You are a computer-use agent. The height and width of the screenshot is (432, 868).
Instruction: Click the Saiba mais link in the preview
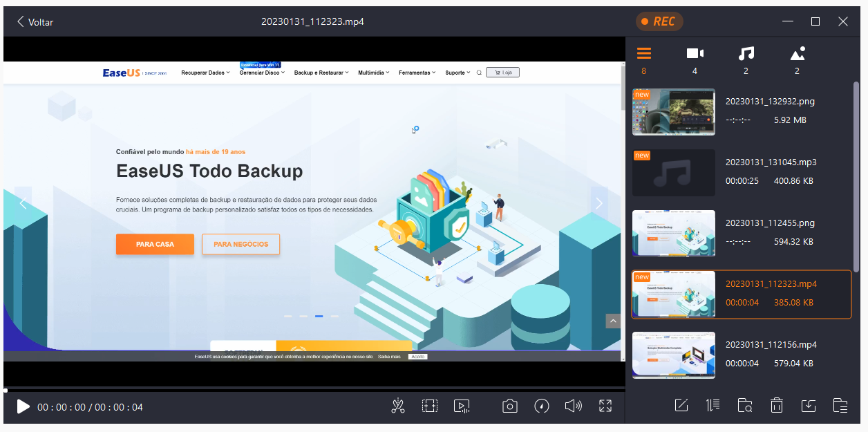pyautogui.click(x=389, y=357)
